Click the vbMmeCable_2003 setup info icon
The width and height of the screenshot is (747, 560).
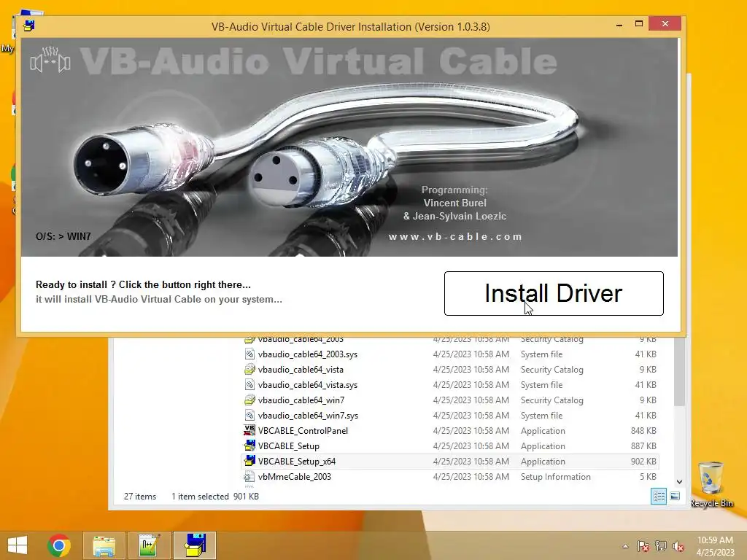coord(249,477)
